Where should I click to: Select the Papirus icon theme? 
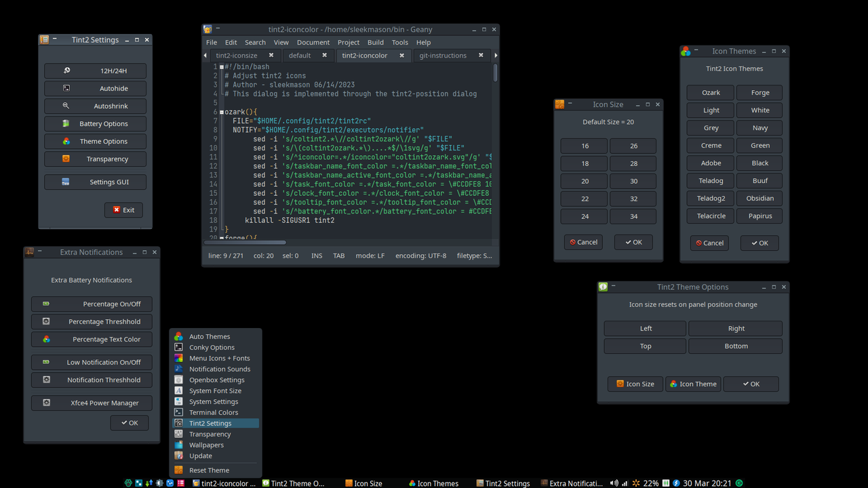pos(760,216)
